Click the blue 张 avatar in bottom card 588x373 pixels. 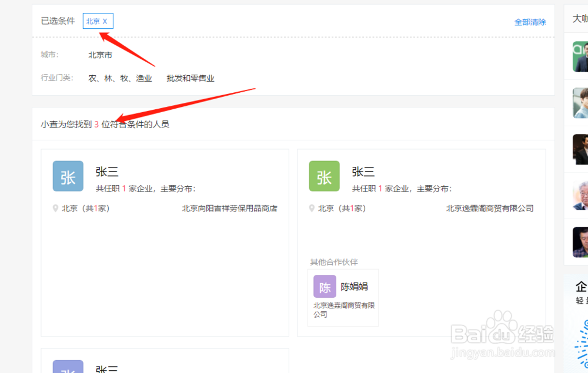point(68,367)
